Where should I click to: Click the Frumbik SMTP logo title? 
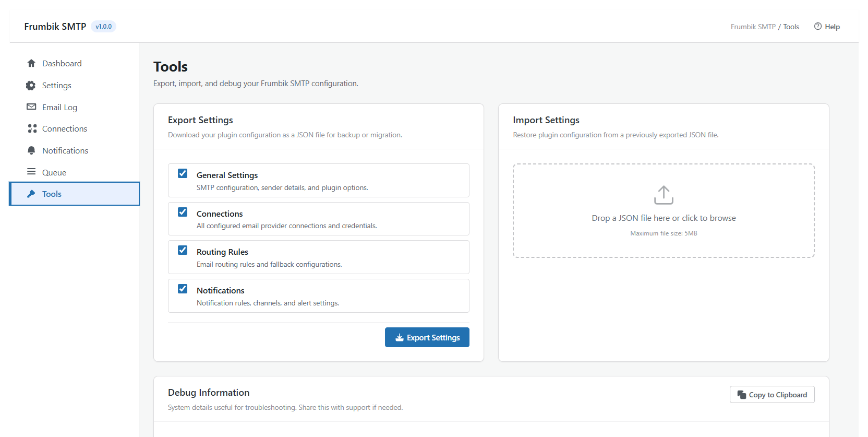click(55, 26)
